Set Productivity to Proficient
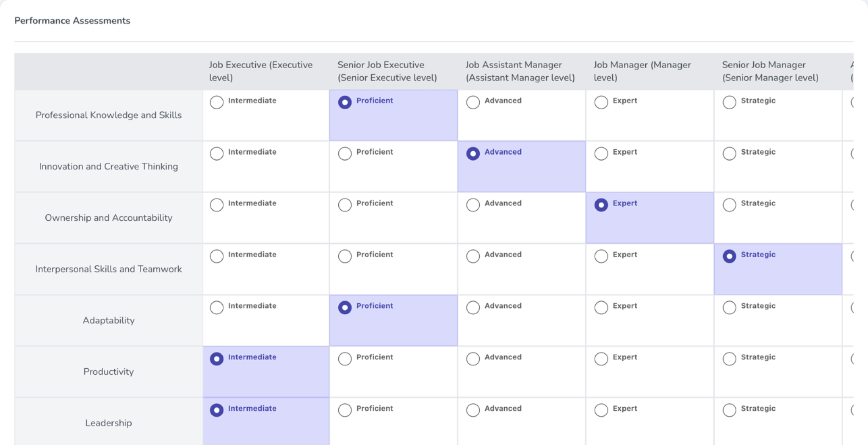Viewport: 868px width, 445px height. pos(345,359)
